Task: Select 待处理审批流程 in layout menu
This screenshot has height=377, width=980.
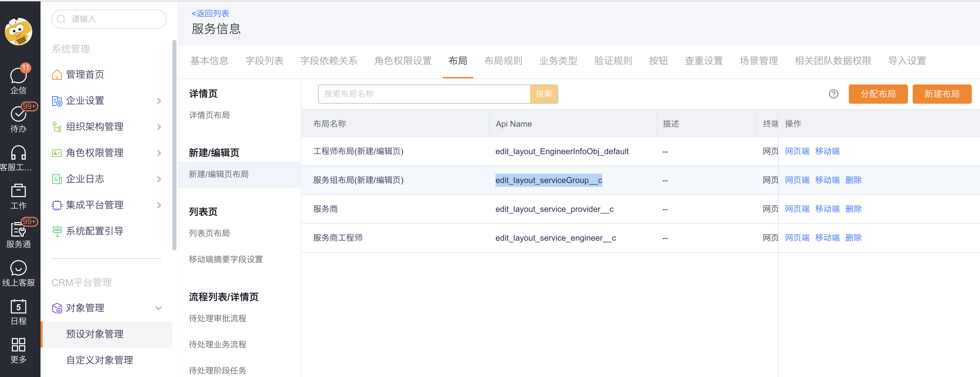Action: [218, 318]
